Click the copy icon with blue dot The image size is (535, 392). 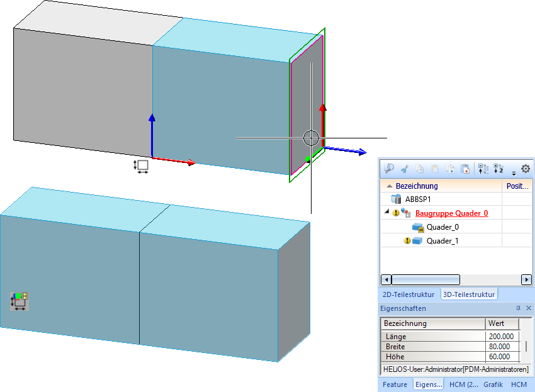click(x=450, y=169)
